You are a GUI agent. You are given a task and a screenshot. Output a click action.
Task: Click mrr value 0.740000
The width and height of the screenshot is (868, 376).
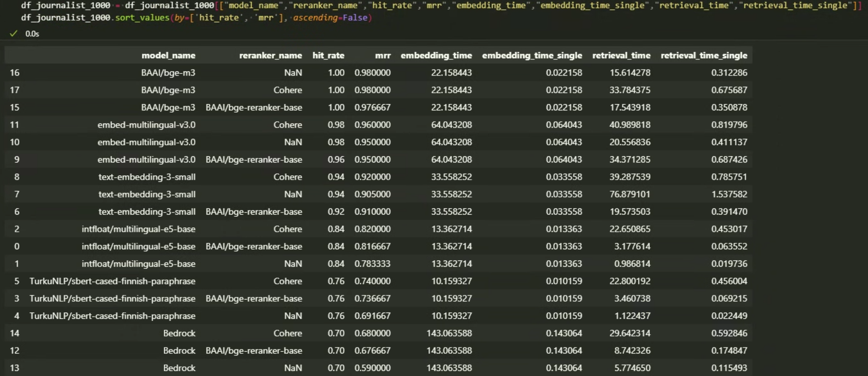click(372, 281)
